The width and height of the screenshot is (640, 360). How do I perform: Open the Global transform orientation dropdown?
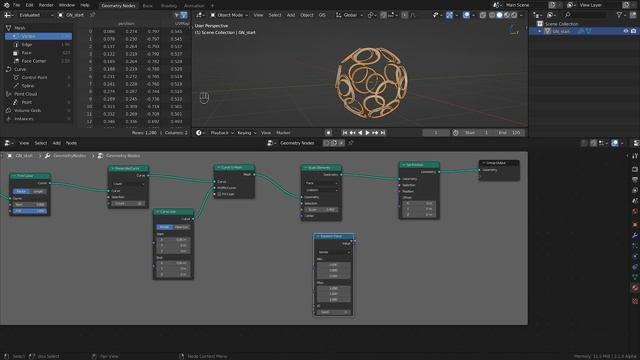pyautogui.click(x=349, y=15)
